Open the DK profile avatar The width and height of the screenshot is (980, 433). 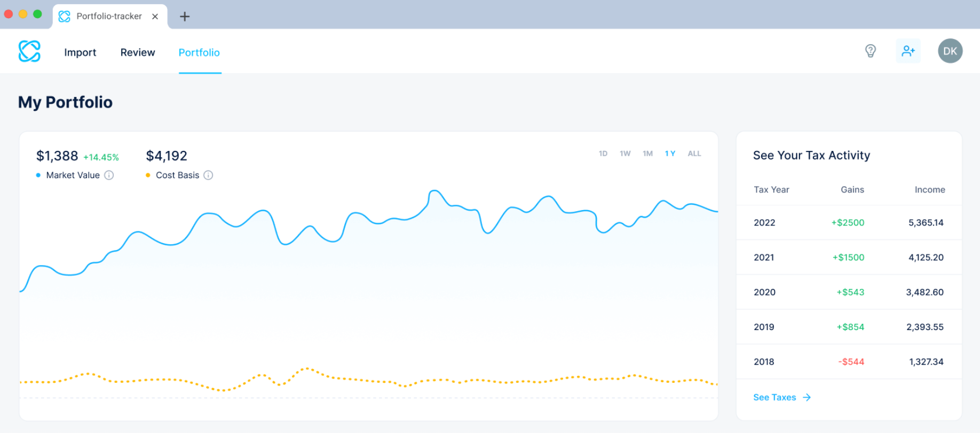[x=950, y=51]
